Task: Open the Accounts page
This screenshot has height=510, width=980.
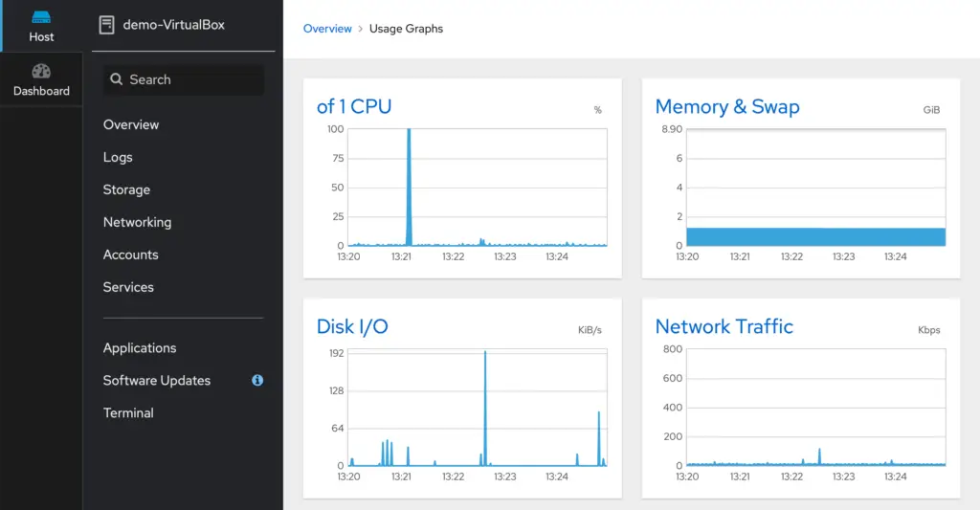Action: coord(130,255)
